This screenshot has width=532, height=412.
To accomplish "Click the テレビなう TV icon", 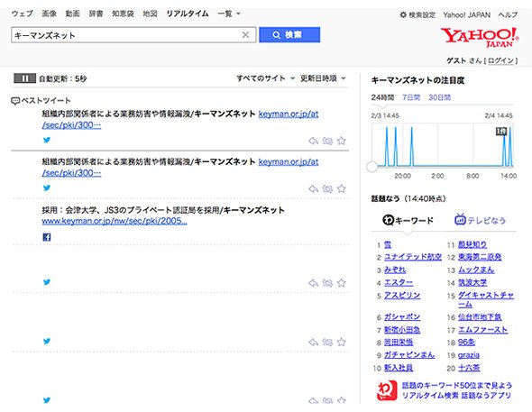I will point(460,220).
